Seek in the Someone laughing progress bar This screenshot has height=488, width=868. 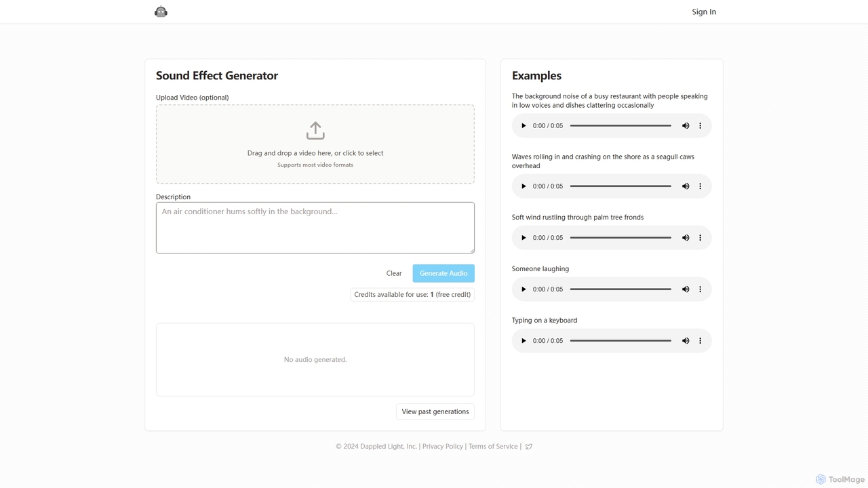pos(620,289)
